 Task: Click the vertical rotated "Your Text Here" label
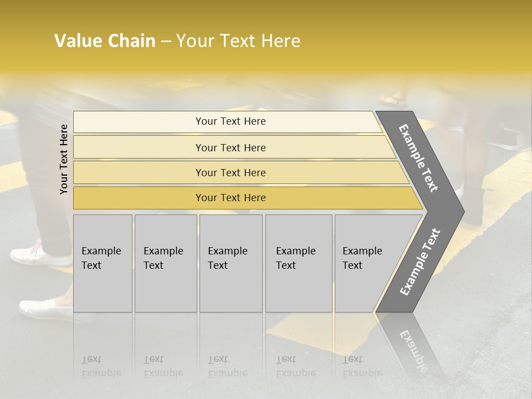pyautogui.click(x=64, y=160)
